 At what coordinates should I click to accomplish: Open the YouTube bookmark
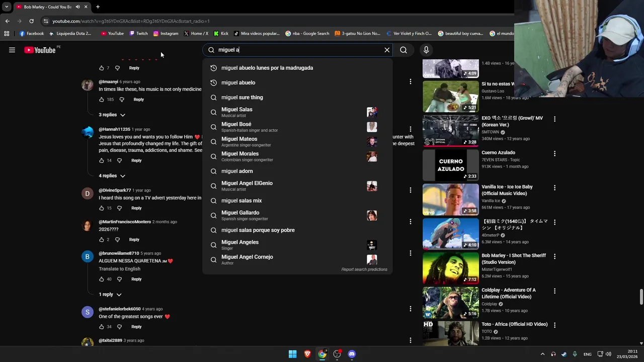(x=112, y=34)
